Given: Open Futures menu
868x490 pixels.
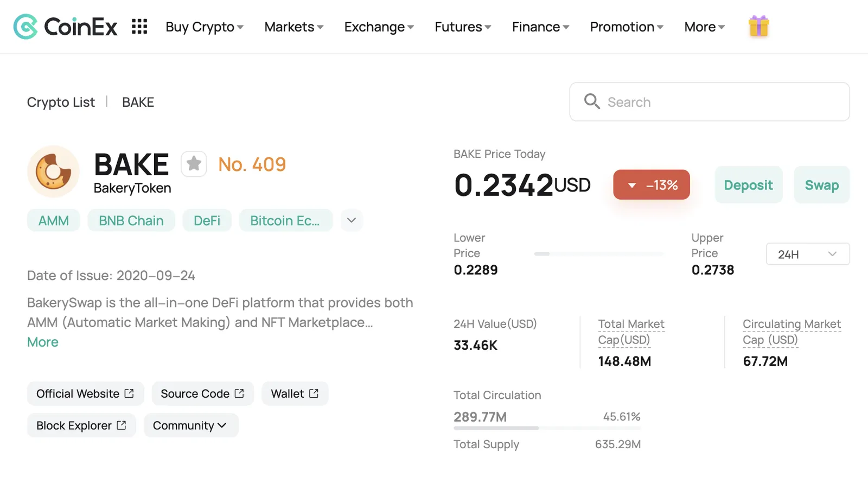Looking at the screenshot, I should 463,27.
